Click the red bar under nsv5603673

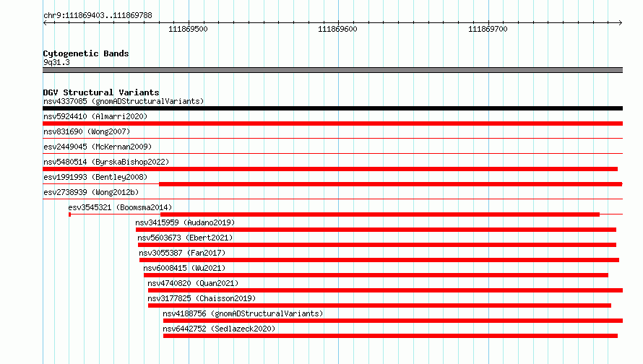(377, 245)
